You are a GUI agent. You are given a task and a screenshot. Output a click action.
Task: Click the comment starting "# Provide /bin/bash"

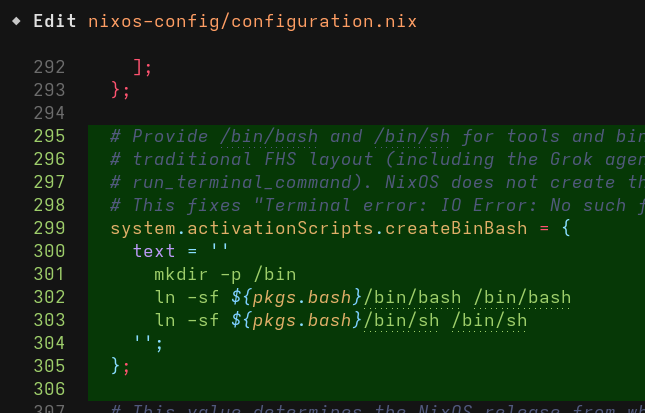click(378, 137)
